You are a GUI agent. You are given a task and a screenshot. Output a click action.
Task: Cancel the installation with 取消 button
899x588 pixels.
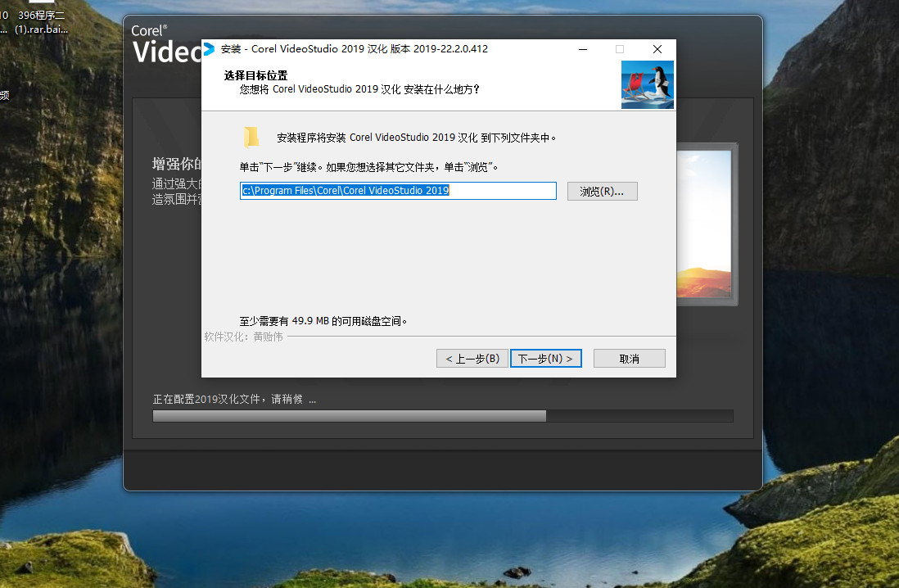629,359
